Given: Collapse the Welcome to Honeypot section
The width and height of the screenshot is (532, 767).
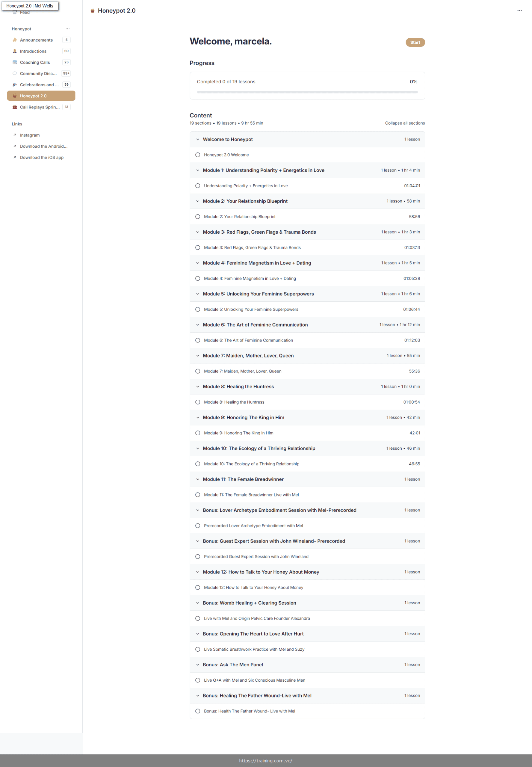Looking at the screenshot, I should click(x=198, y=139).
